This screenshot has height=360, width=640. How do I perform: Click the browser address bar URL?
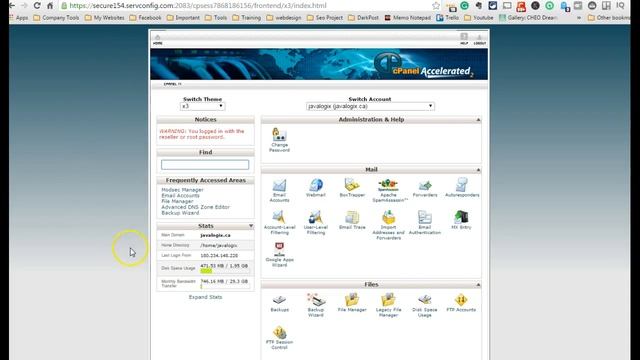pyautogui.click(x=198, y=6)
